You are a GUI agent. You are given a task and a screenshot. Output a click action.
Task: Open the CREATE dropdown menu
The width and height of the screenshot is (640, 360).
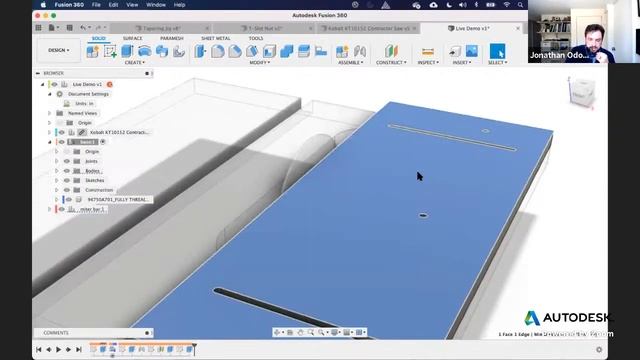(135, 62)
